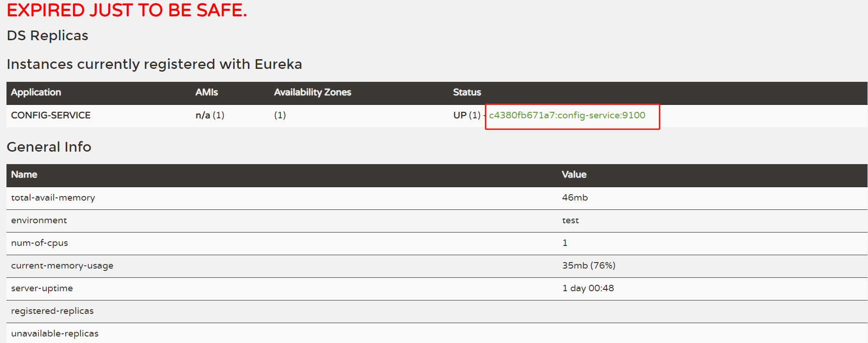Open the c4380fb671a7:config-service:9100 instance link
The height and width of the screenshot is (343, 868).
click(567, 116)
